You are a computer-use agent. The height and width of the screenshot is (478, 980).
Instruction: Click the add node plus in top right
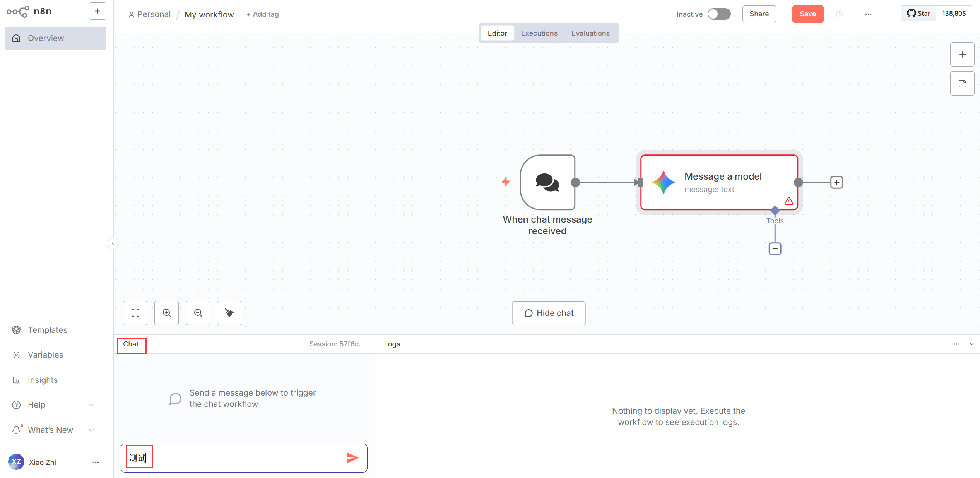[x=962, y=55]
